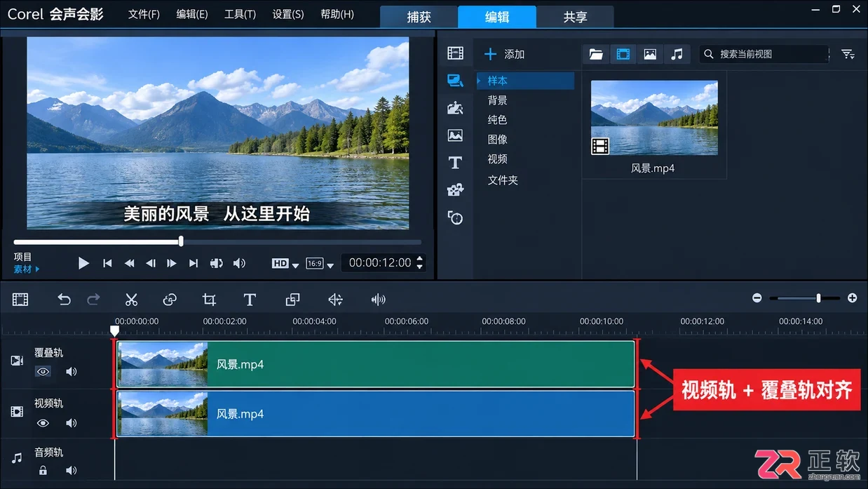Viewport: 868px width, 489px height.
Task: Switch to the 捕获 tab
Action: coord(419,17)
